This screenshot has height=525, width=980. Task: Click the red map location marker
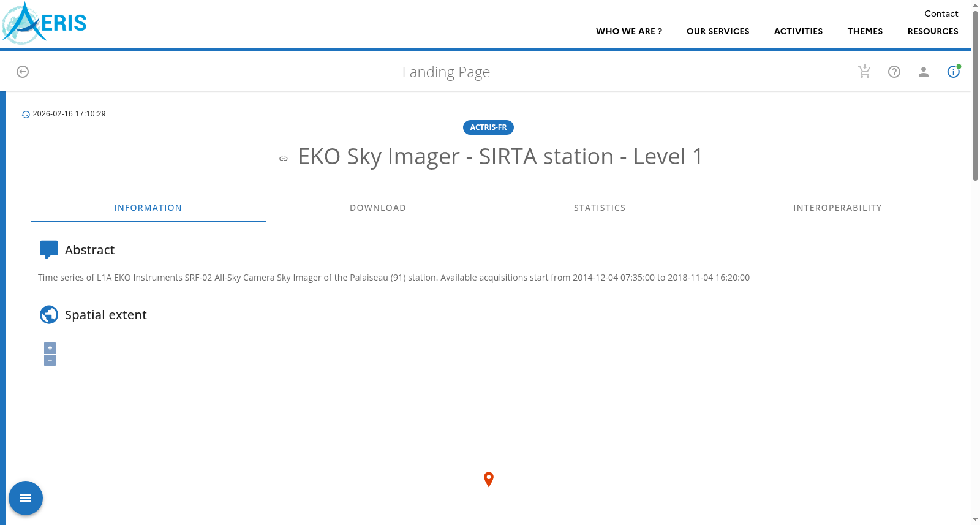pyautogui.click(x=489, y=479)
